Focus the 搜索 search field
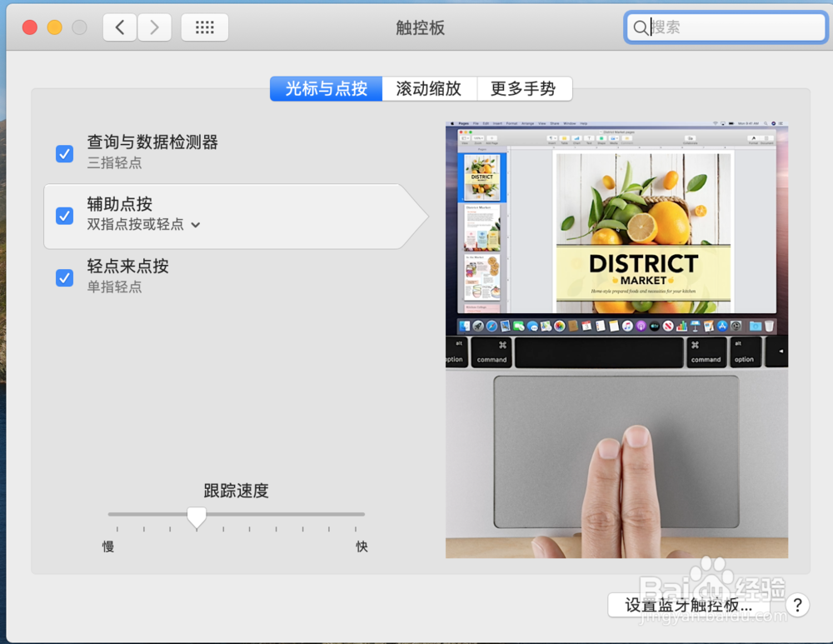833x644 pixels. point(726,27)
